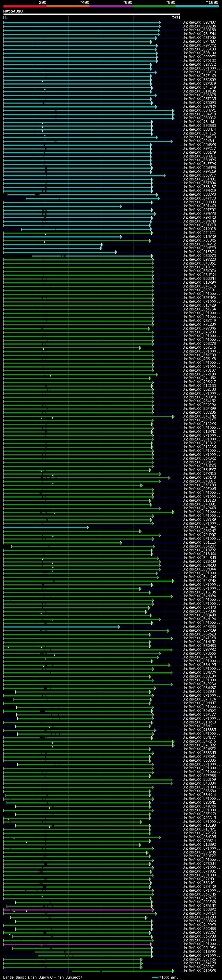This screenshot has height=980, width=222.
Task: Open hit UniRef100_Q6PC91
Action: click(x=199, y=290)
